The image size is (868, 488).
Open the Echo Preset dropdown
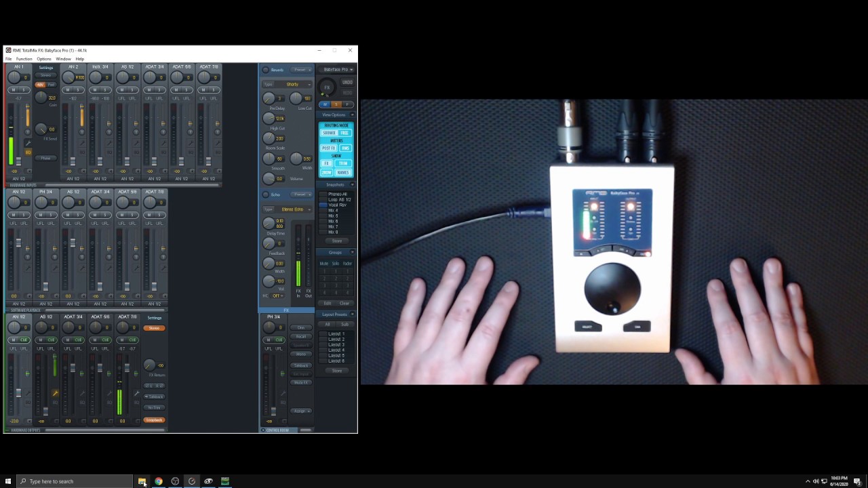[x=302, y=195]
